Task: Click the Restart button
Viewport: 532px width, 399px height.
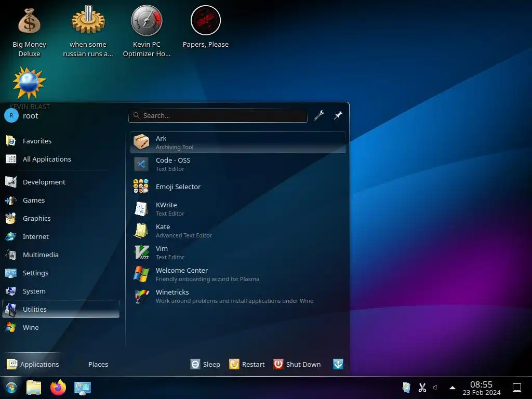Action: click(247, 364)
